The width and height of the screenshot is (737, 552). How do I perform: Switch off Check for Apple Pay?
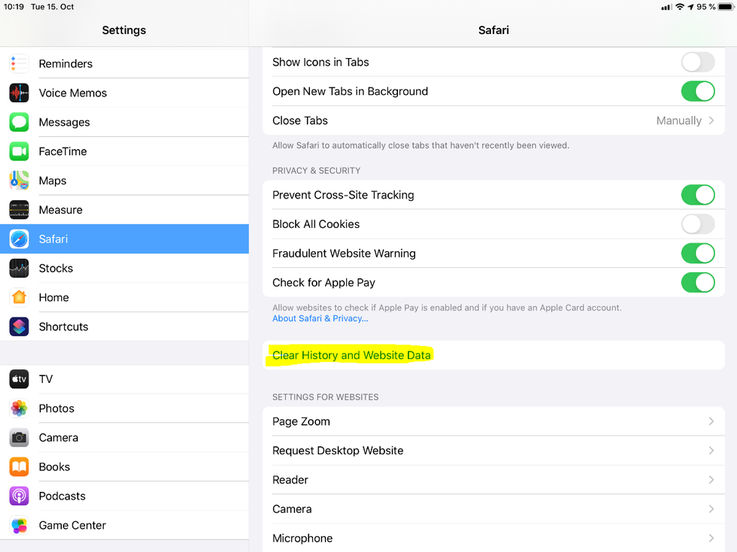tap(698, 283)
